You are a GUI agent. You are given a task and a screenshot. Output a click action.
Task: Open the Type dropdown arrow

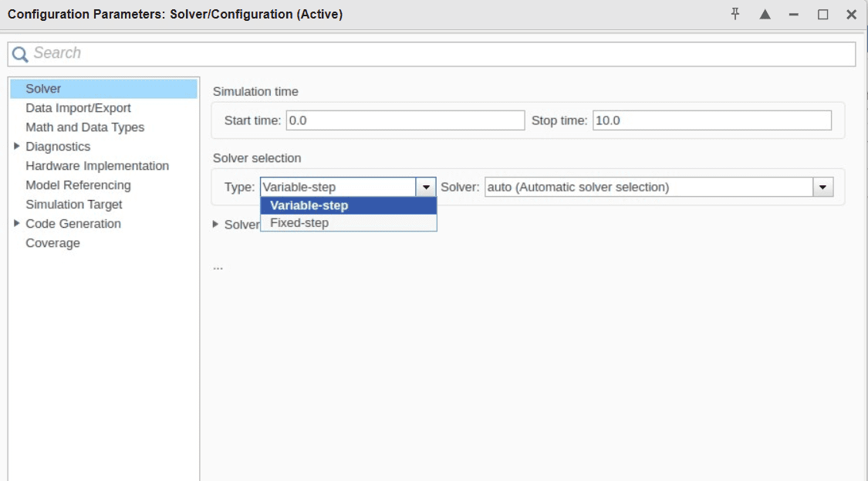coord(426,188)
